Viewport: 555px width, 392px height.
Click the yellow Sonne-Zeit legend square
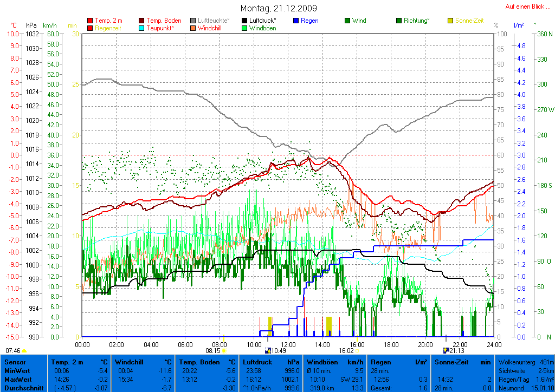[450, 21]
